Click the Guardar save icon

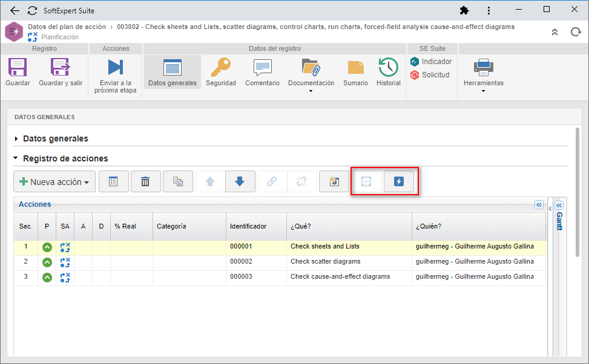(x=18, y=68)
